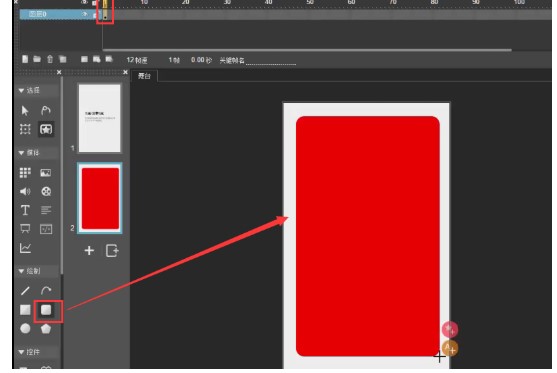
Task: Collapse the 绘制 tool group
Action: [21, 271]
